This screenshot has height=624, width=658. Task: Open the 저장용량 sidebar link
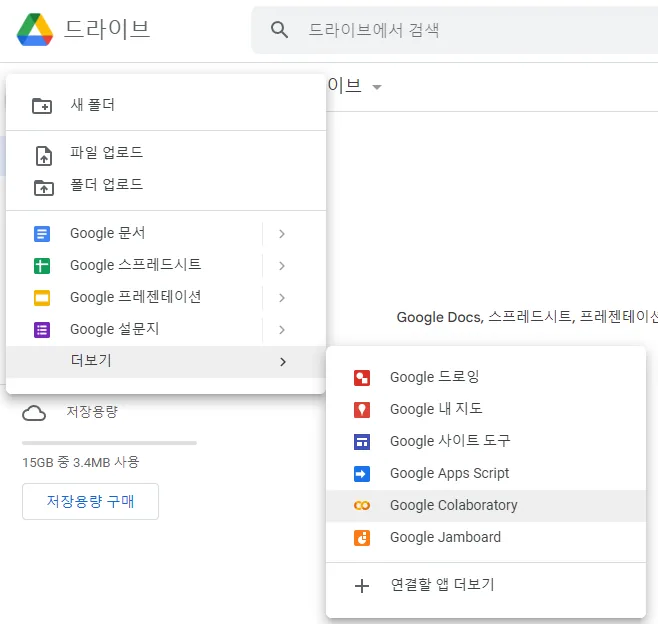(92, 412)
